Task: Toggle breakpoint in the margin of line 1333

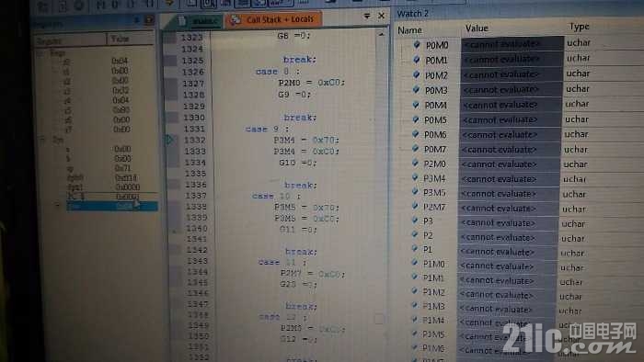Action: click(x=172, y=152)
